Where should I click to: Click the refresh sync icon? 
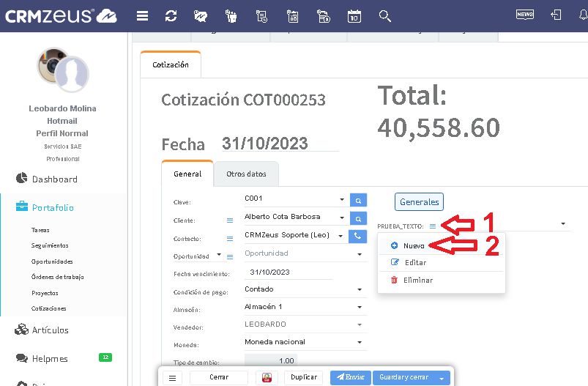tap(171, 16)
